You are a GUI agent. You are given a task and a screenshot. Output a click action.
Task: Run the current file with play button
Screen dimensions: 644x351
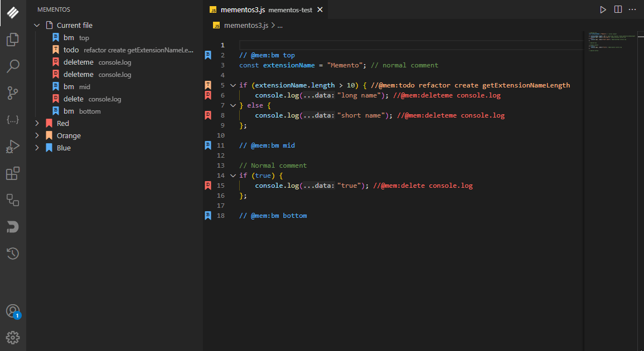tap(603, 9)
